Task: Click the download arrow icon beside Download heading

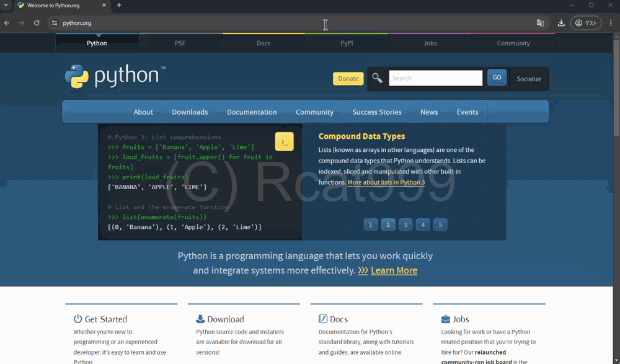Action: 200,318
